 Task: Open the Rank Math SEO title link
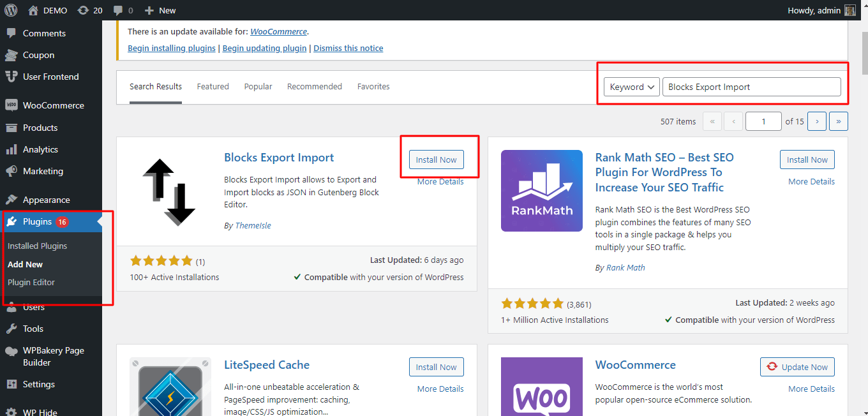(x=664, y=172)
